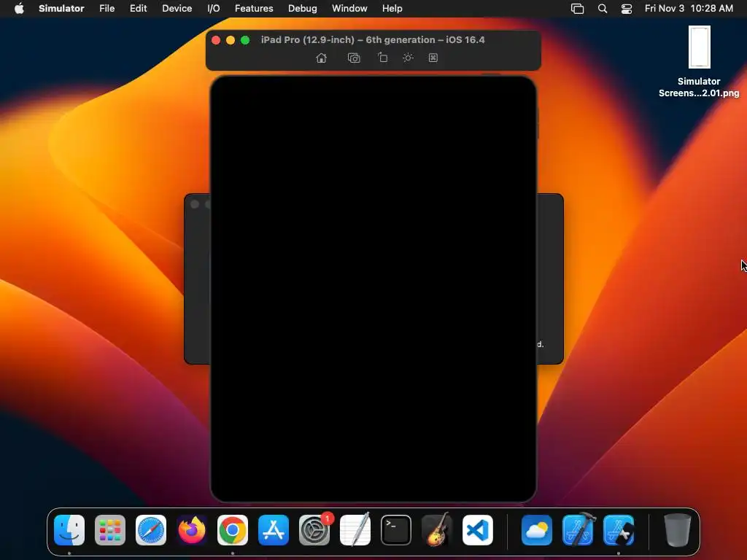This screenshot has width=747, height=560.
Task: Click the command-key icon in Simulator toolbar
Action: pos(433,58)
